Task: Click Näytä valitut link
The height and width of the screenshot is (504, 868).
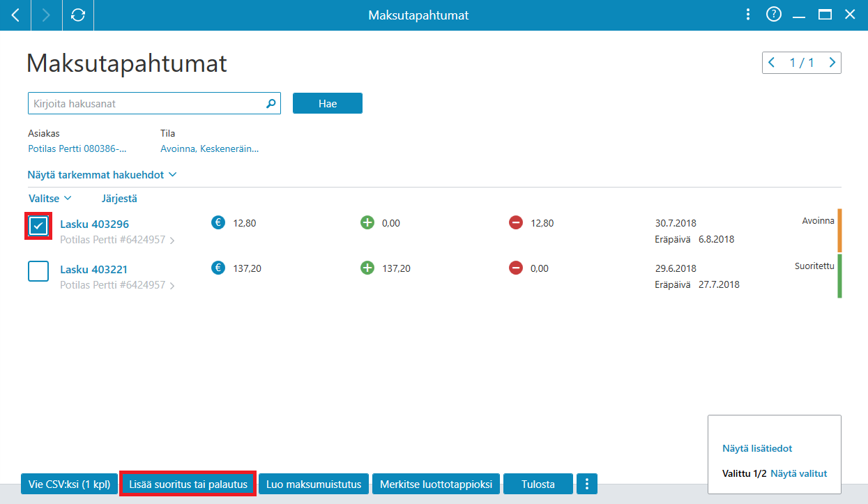Action: point(799,473)
